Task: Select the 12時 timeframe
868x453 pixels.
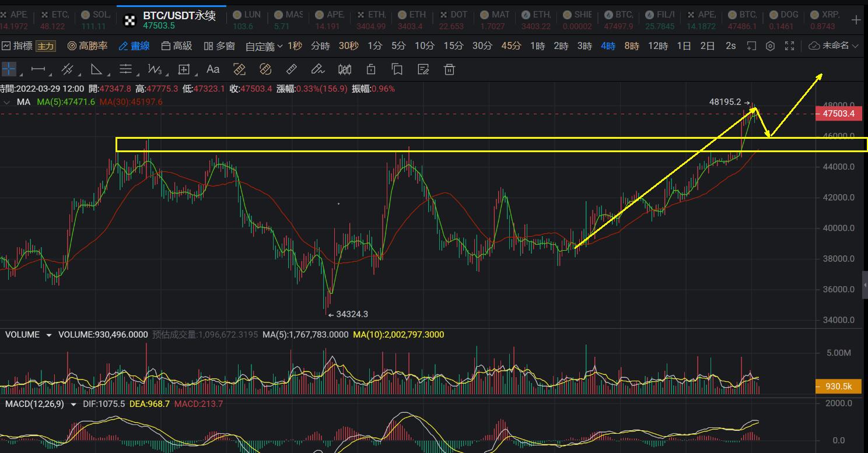Action: pos(658,46)
